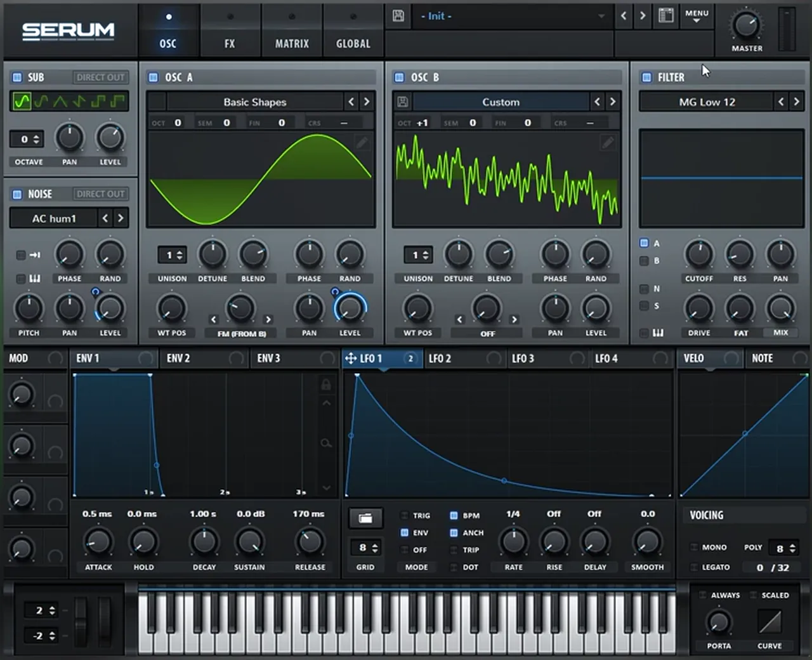Click the portamento curve graph

click(769, 622)
